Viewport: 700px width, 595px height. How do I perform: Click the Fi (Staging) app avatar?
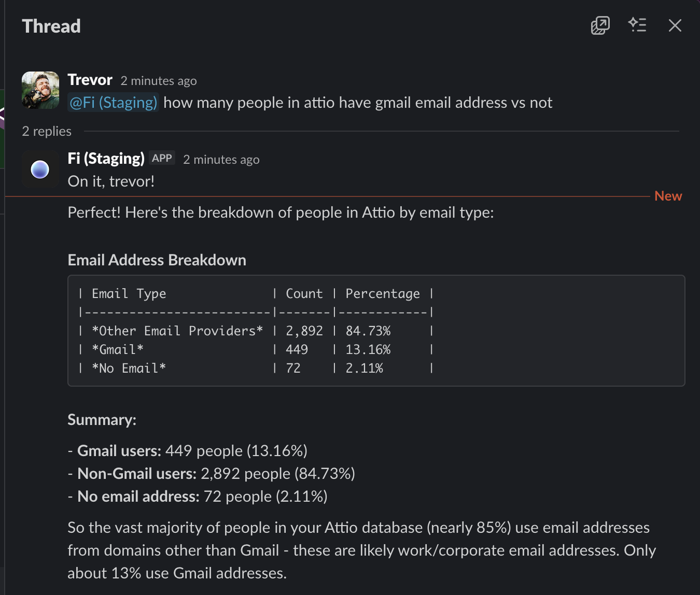click(40, 169)
